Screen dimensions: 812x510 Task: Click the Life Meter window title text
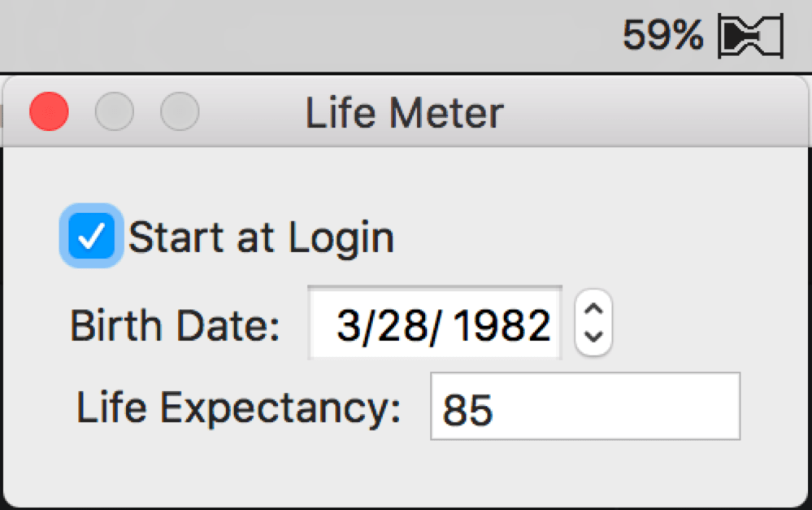[404, 113]
